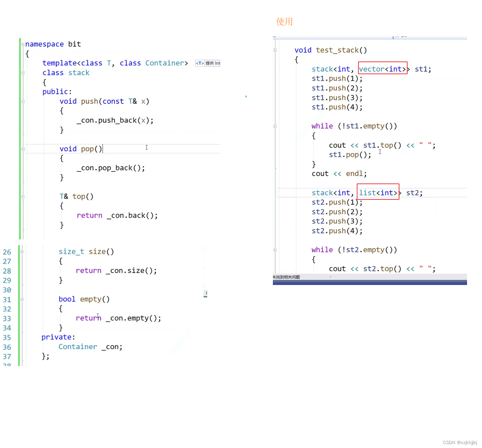Collapse the size_t size function block
The height and width of the screenshot is (448, 482).
coord(22,251)
